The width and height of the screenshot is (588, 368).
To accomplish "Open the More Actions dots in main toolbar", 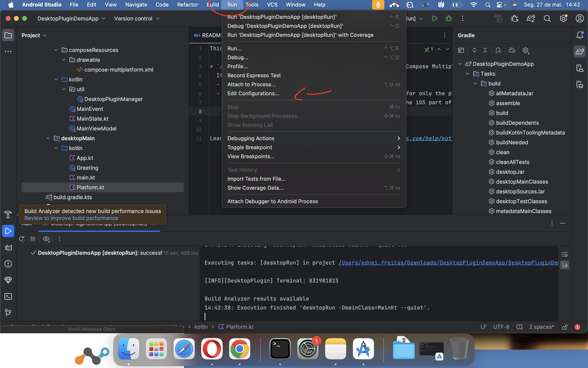I will pyautogui.click(x=462, y=18).
